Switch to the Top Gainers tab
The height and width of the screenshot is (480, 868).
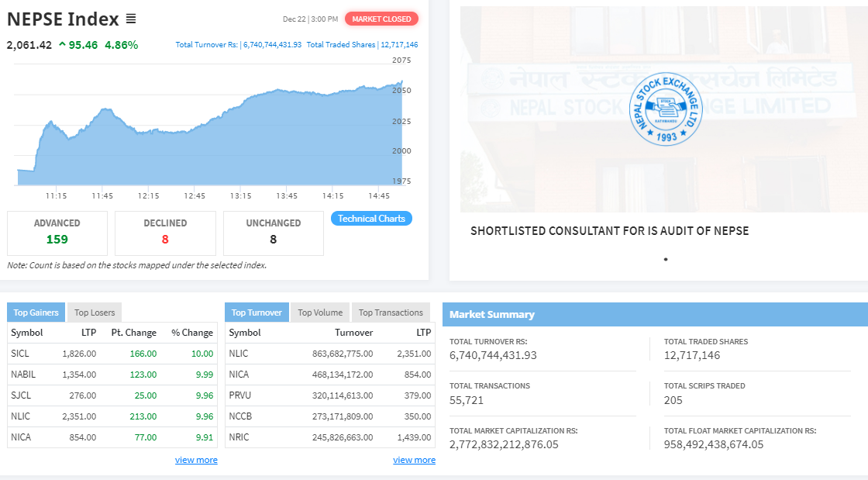(x=36, y=313)
